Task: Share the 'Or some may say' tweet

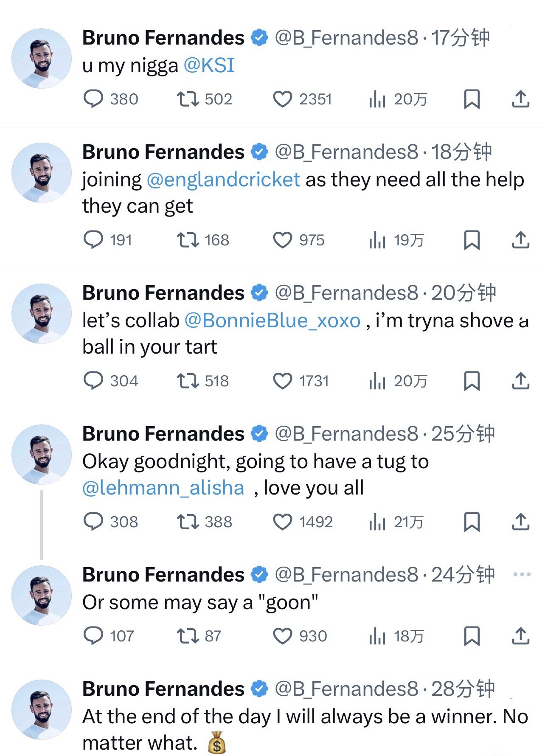Action: (520, 636)
